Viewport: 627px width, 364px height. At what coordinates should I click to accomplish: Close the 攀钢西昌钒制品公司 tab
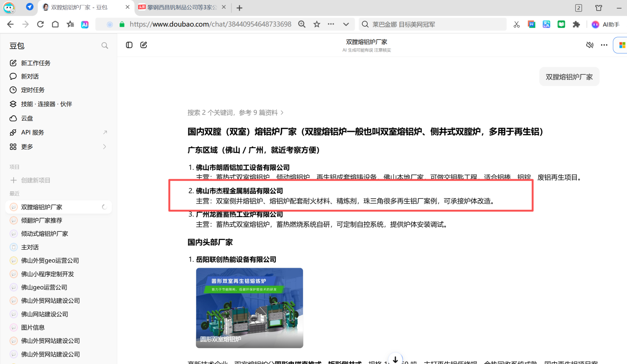point(224,7)
